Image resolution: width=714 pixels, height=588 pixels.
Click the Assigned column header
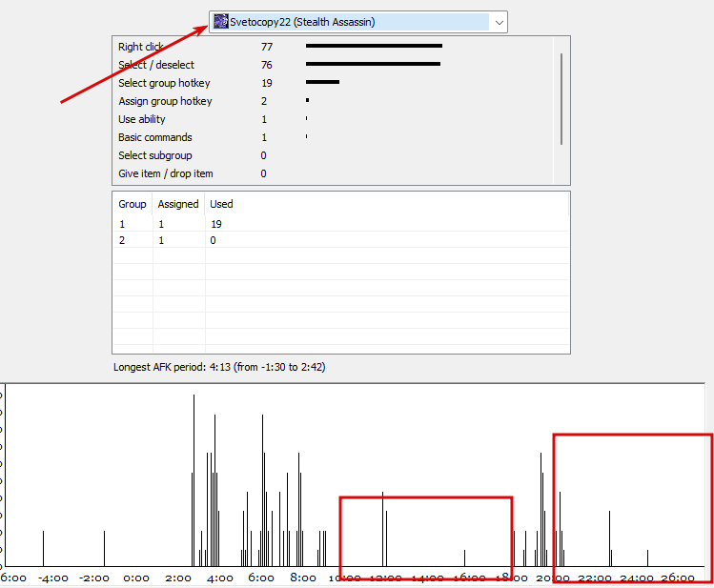coord(178,204)
